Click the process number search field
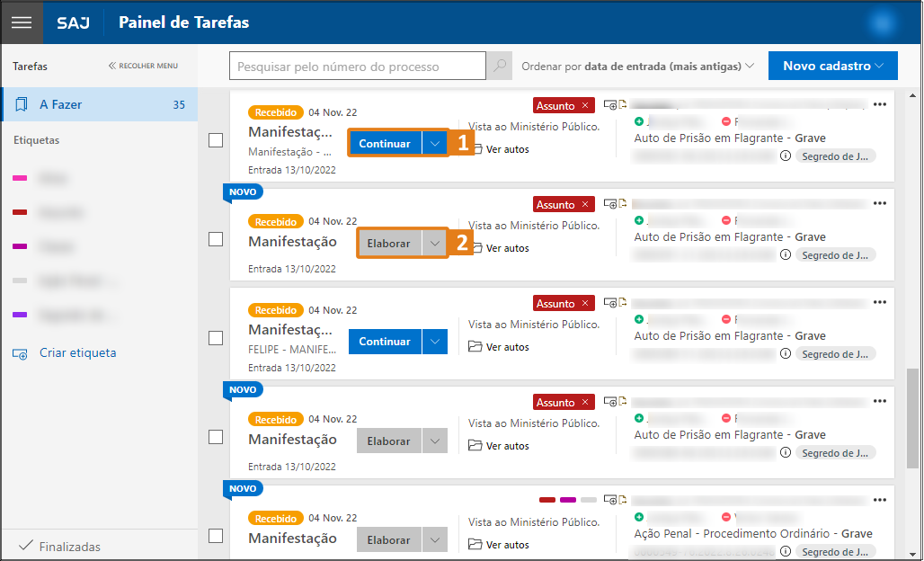924x561 pixels. (x=358, y=67)
